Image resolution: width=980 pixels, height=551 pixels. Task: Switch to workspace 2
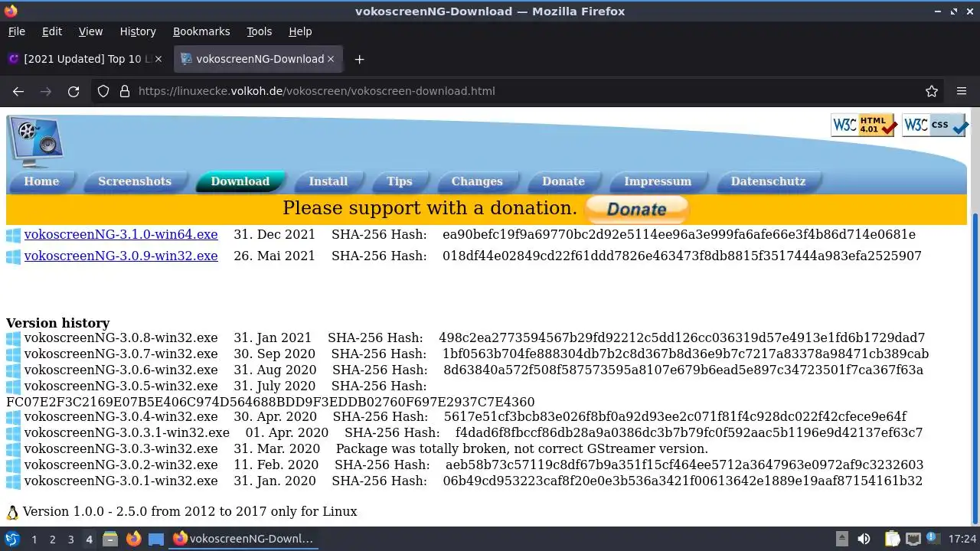click(x=52, y=540)
